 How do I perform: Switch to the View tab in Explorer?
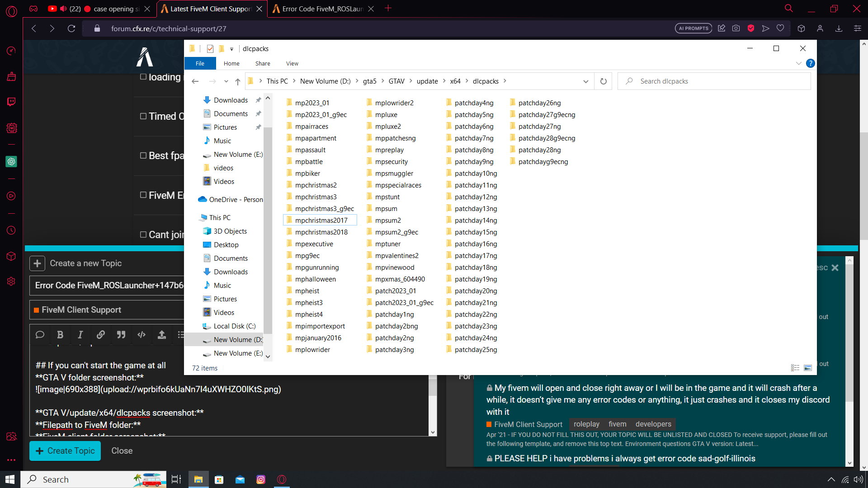click(x=292, y=63)
